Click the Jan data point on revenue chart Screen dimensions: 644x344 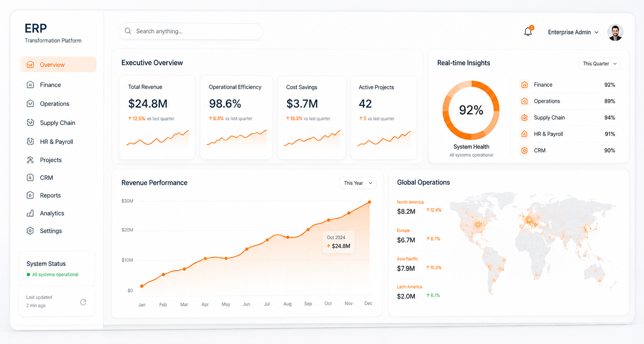[x=142, y=286]
